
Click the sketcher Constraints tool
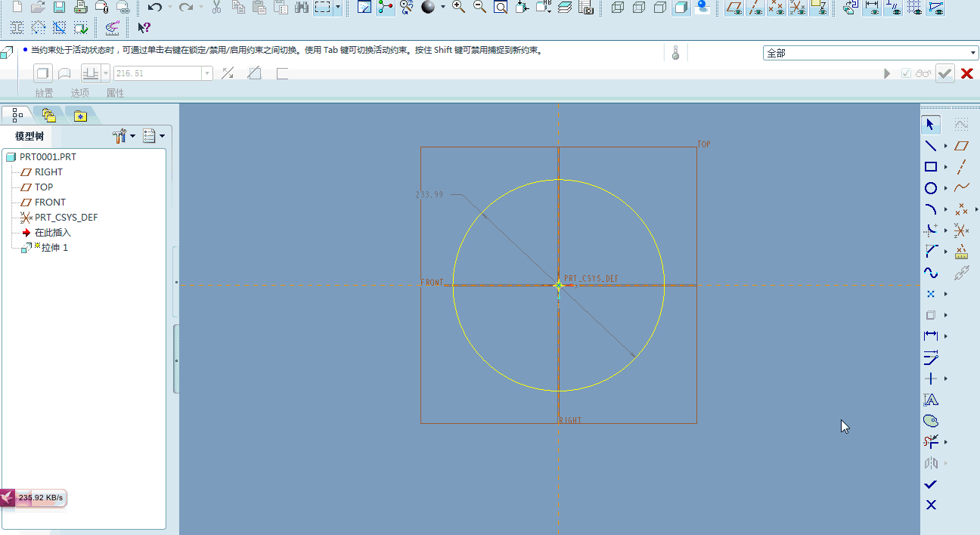[x=931, y=379]
